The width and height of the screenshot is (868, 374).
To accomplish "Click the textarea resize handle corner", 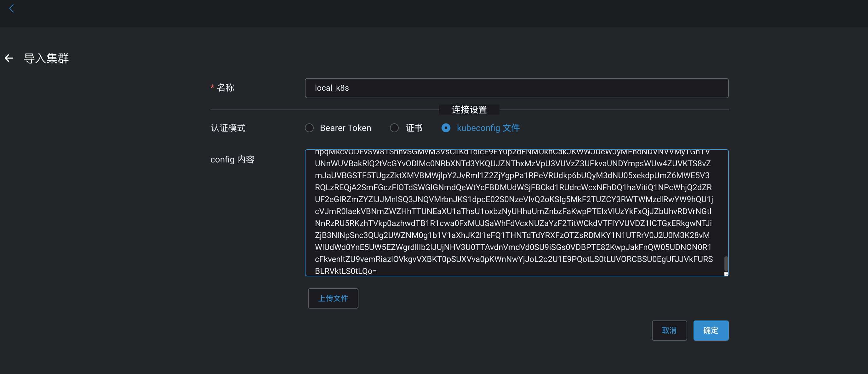I will pos(726,274).
